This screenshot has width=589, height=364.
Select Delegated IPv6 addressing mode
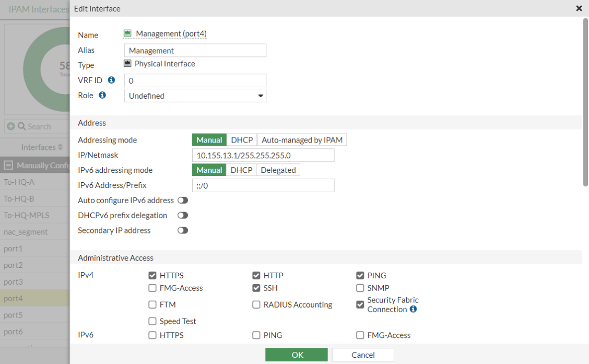tap(278, 170)
